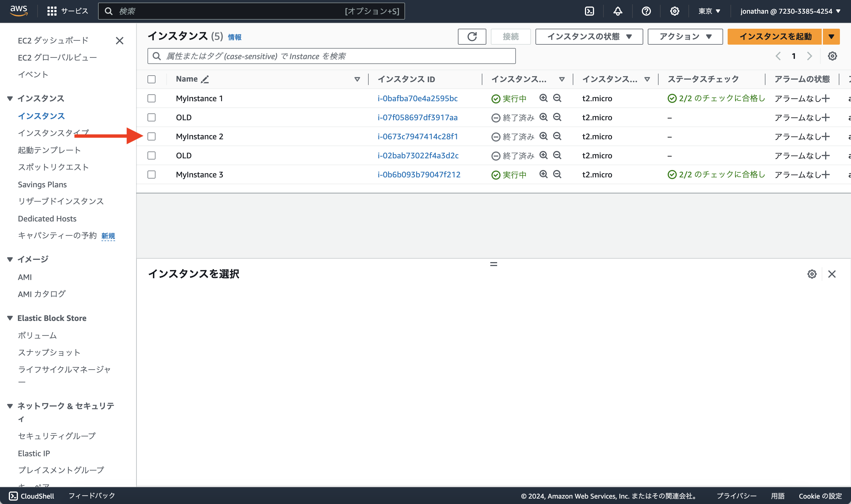Open instance i-0bafba70e4a2595bc details link
This screenshot has height=504, width=851.
(418, 98)
